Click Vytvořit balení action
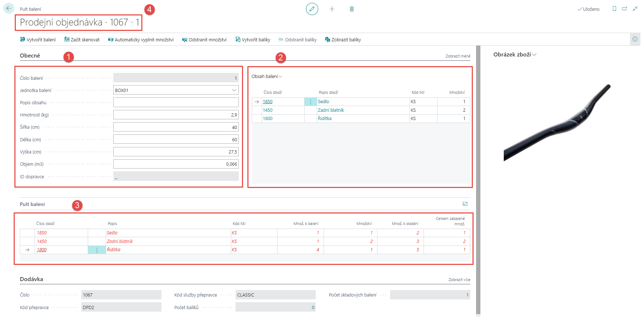This screenshot has width=644, height=317. [38, 40]
